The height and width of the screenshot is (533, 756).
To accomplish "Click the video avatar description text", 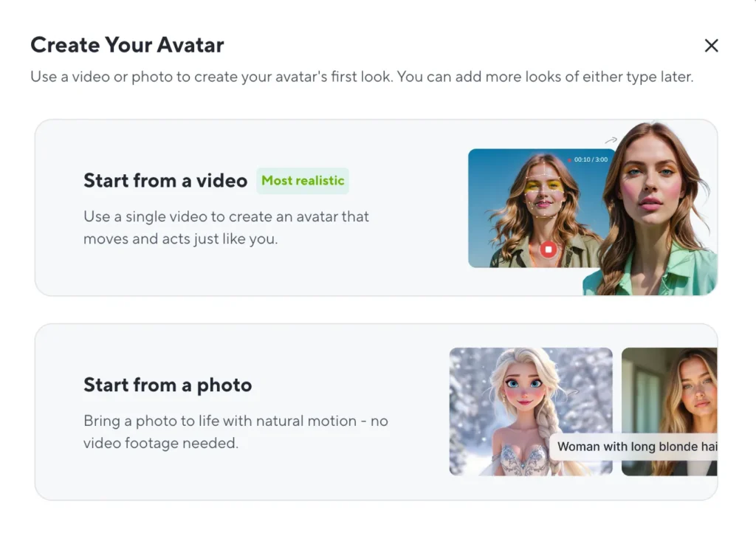I will 225,227.
